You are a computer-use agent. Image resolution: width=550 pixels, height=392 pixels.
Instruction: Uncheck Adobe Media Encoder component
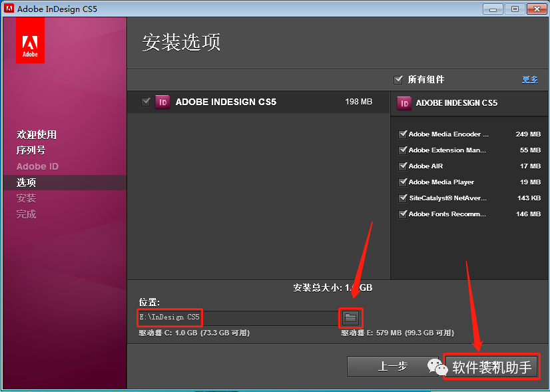pyautogui.click(x=402, y=134)
